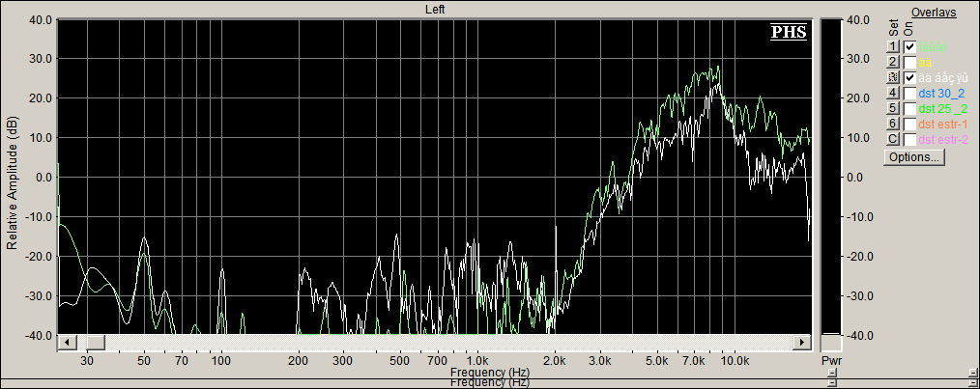The width and height of the screenshot is (980, 389).
Task: Enable the second (yellow) overlay checkbox
Action: tap(910, 62)
